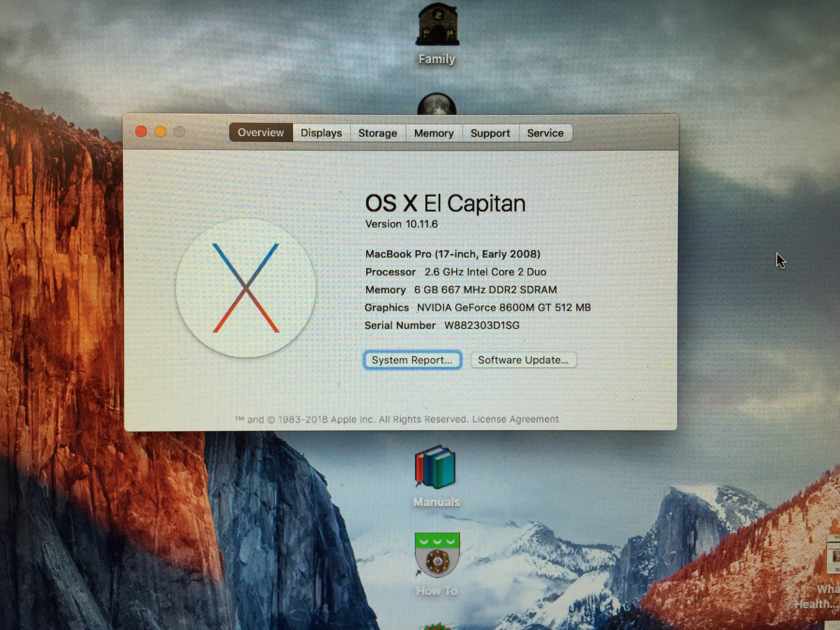Click the Manuals icon label

[x=436, y=502]
